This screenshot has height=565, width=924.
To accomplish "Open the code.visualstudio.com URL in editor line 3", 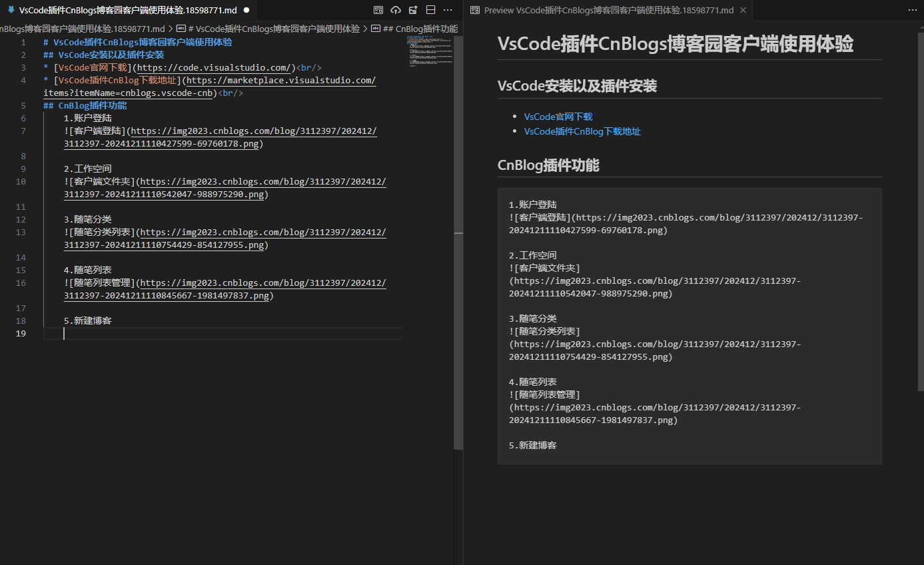I will pos(215,67).
